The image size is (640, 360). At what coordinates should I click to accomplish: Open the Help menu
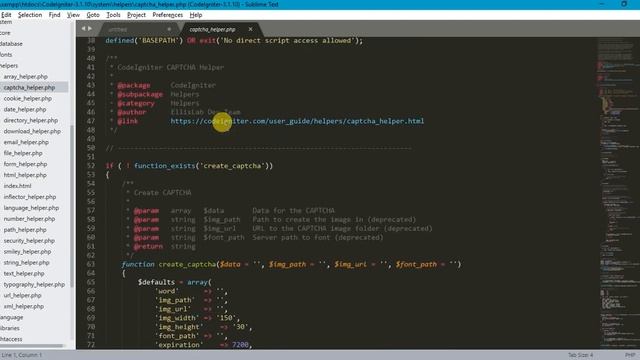196,15
